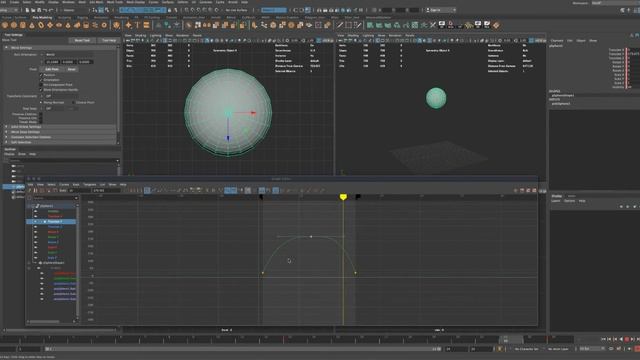Viewport: 640px width, 360px height.
Task: Open the Layers menu in layer editor
Action: (556, 201)
